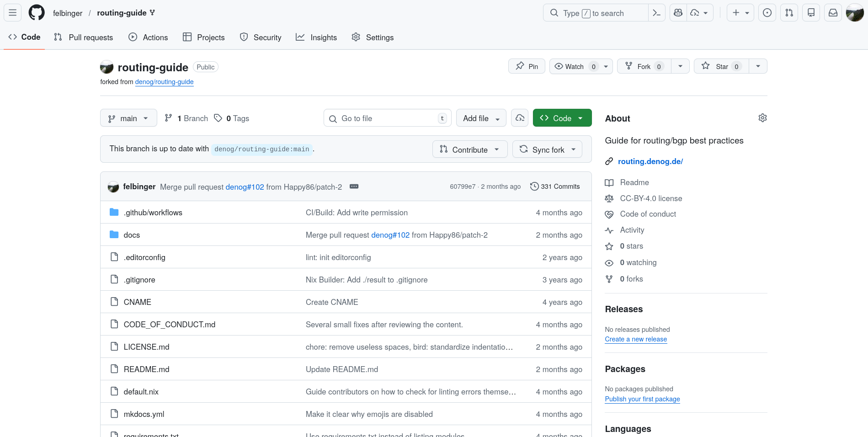Open the main branch dropdown
This screenshot has height=437, width=868.
pyautogui.click(x=128, y=118)
